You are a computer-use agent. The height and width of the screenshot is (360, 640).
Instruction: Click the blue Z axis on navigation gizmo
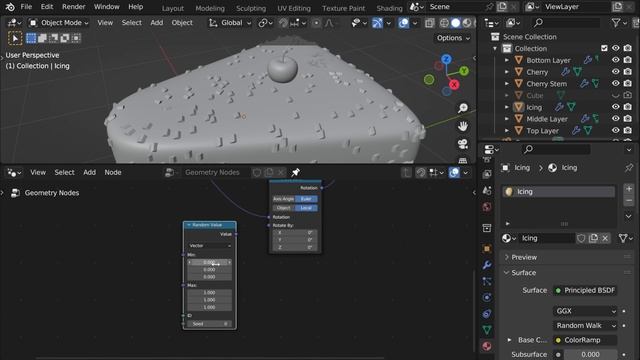click(446, 59)
